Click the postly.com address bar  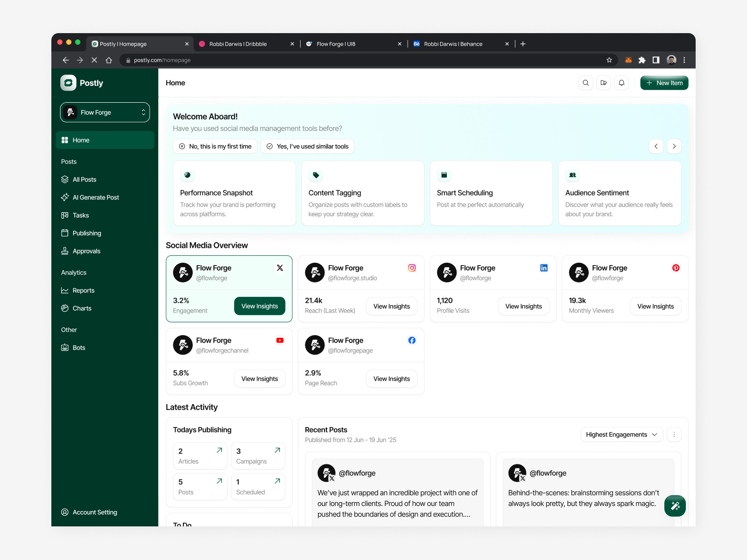[162, 60]
